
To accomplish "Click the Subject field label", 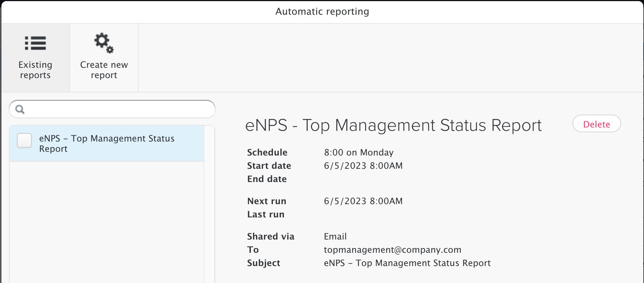I will [x=263, y=263].
